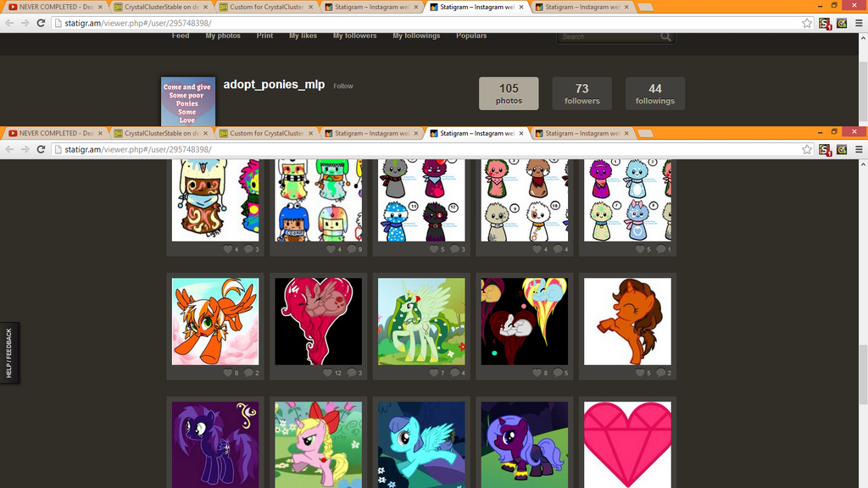This screenshot has width=868, height=488.
Task: Click comment bubble under rainbow-heart black photo
Action: [x=558, y=373]
